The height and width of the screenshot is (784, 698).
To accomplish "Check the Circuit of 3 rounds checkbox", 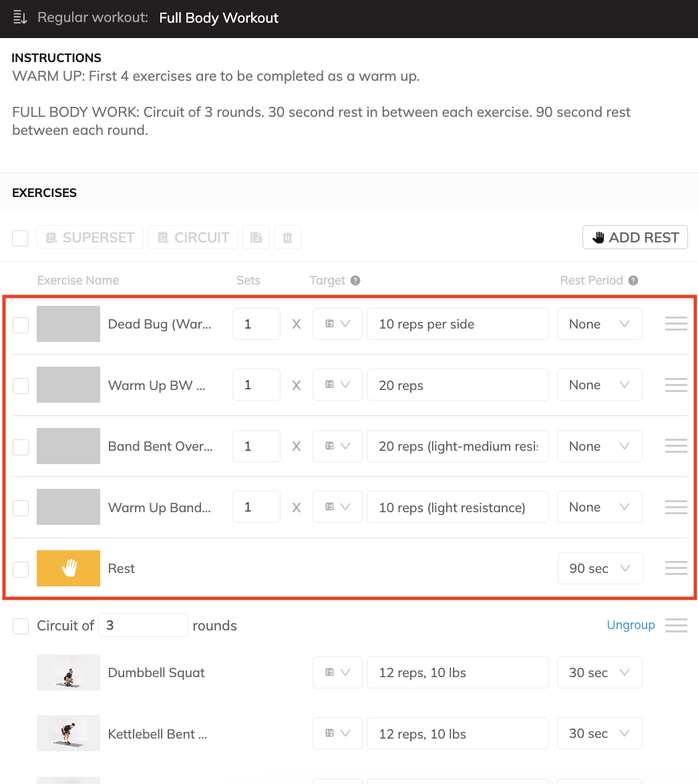I will coord(21,626).
